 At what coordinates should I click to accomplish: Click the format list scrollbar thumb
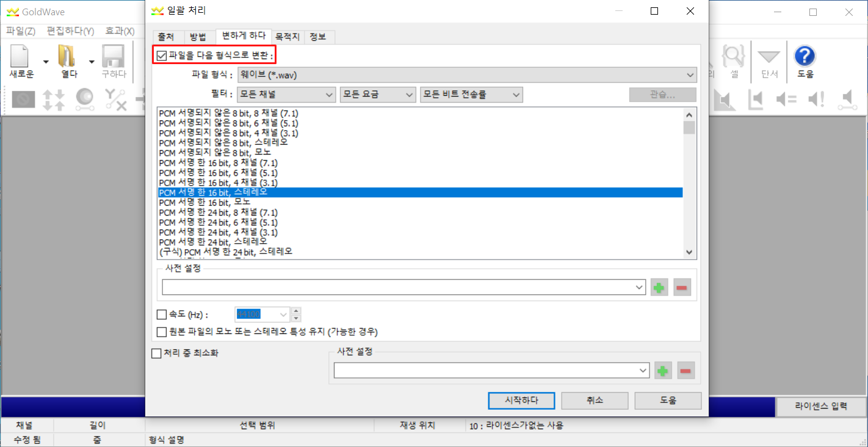(689, 127)
